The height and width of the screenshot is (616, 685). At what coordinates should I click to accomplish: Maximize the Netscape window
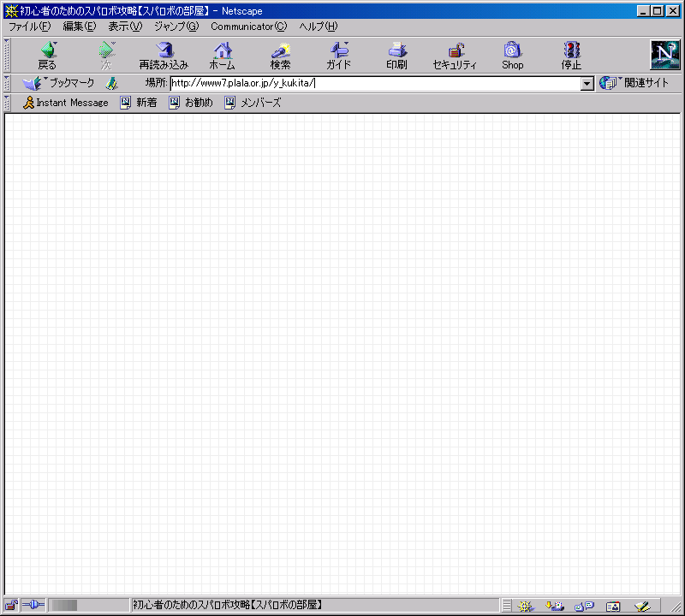coord(657,11)
